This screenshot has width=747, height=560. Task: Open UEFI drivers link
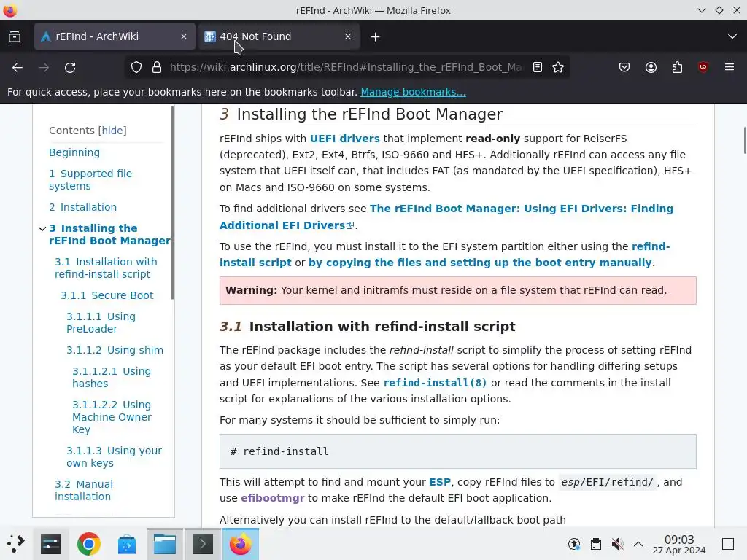tap(345, 139)
